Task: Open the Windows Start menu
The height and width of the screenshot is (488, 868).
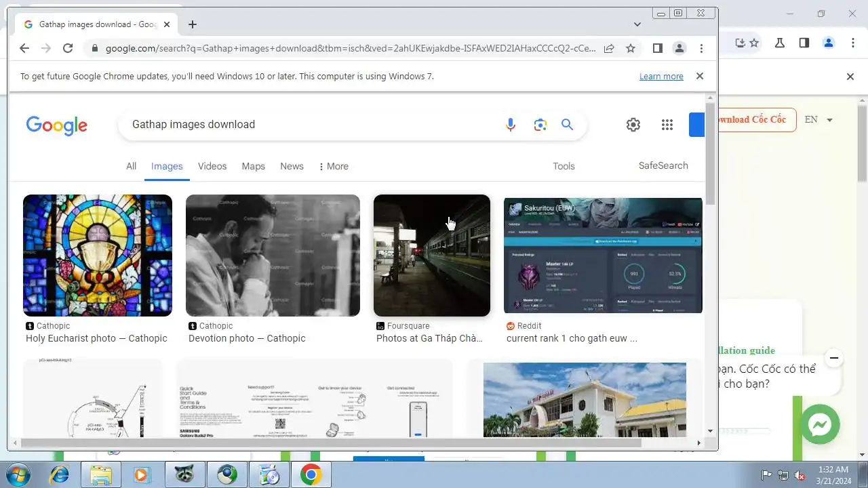Action: 17,474
